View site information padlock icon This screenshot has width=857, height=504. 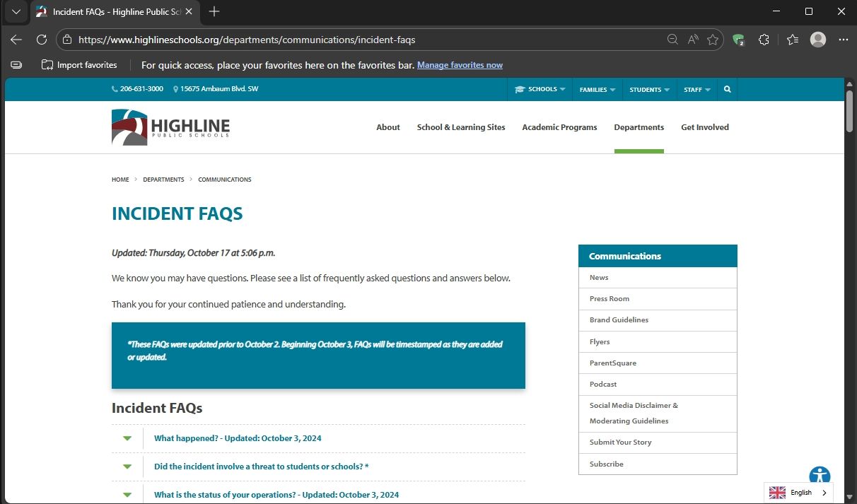coord(66,40)
